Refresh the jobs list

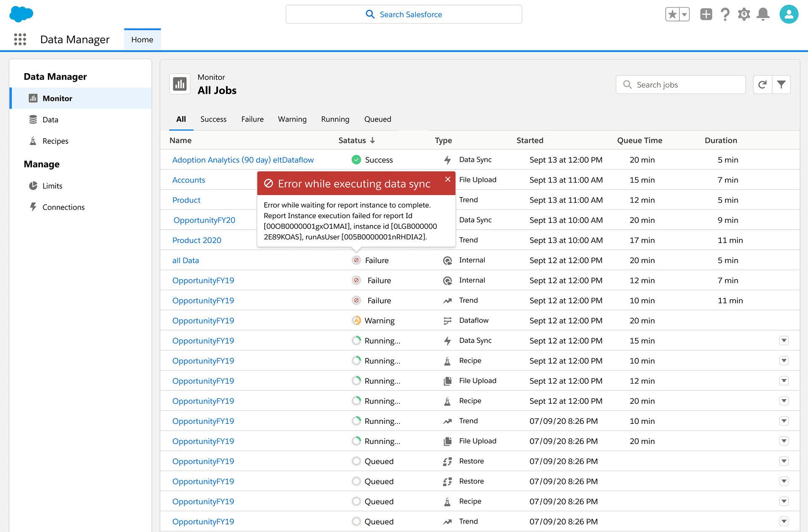point(762,85)
